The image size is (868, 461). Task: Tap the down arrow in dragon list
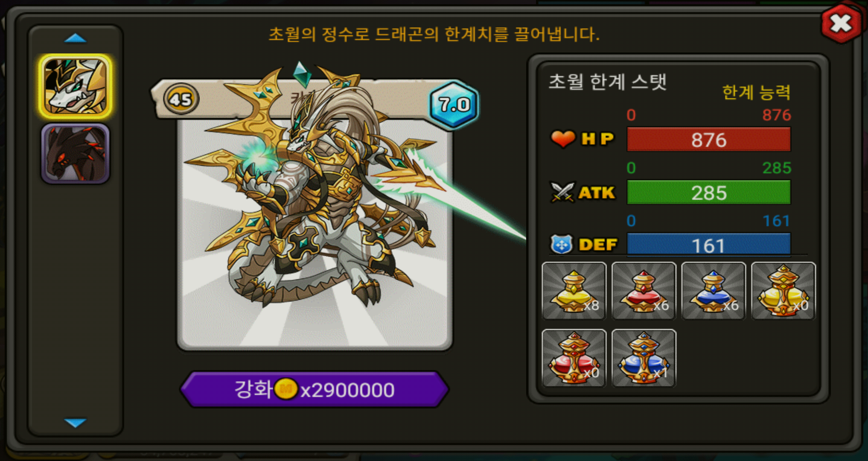coord(75,423)
